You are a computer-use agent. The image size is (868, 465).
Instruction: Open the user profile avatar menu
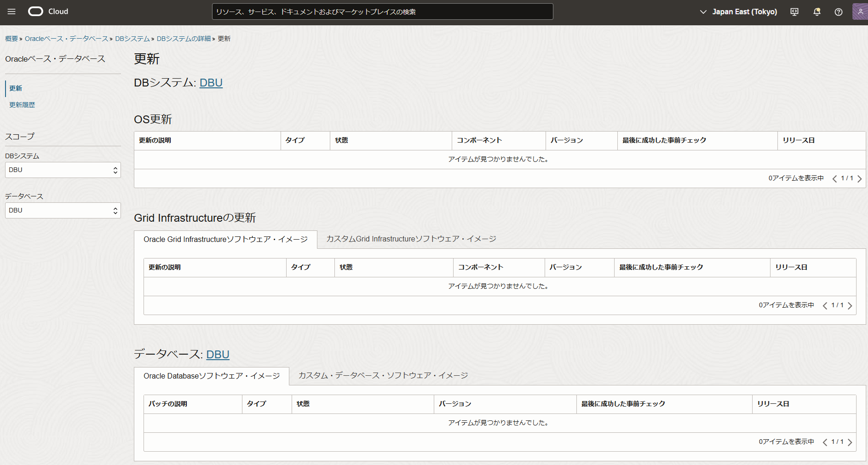tap(860, 11)
